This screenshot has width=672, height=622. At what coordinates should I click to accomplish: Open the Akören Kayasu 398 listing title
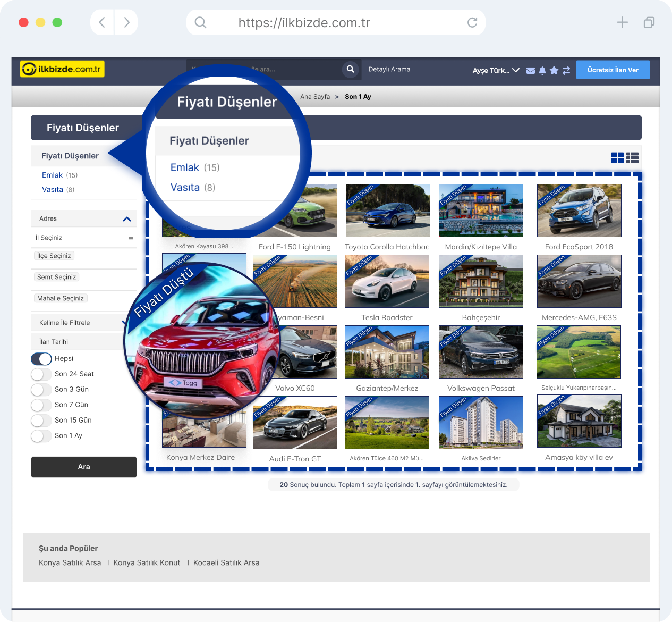click(x=204, y=246)
